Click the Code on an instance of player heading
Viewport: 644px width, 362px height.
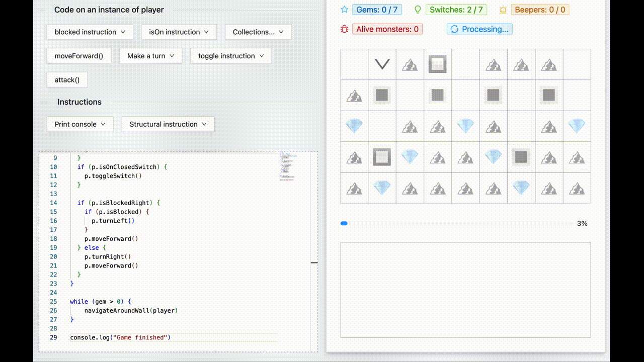pyautogui.click(x=109, y=10)
